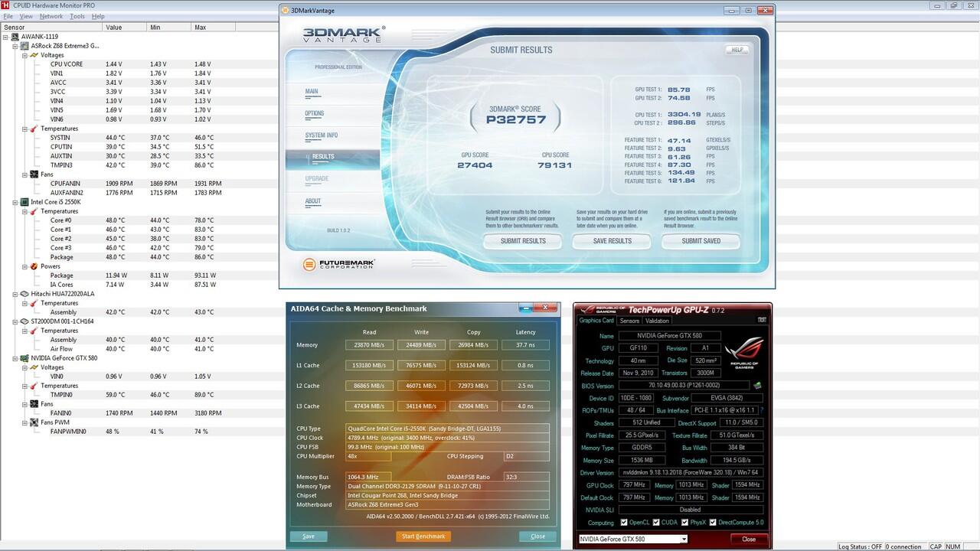The width and height of the screenshot is (980, 551).
Task: Click the Fans icon under ASRock motherboard
Action: pyautogui.click(x=34, y=174)
